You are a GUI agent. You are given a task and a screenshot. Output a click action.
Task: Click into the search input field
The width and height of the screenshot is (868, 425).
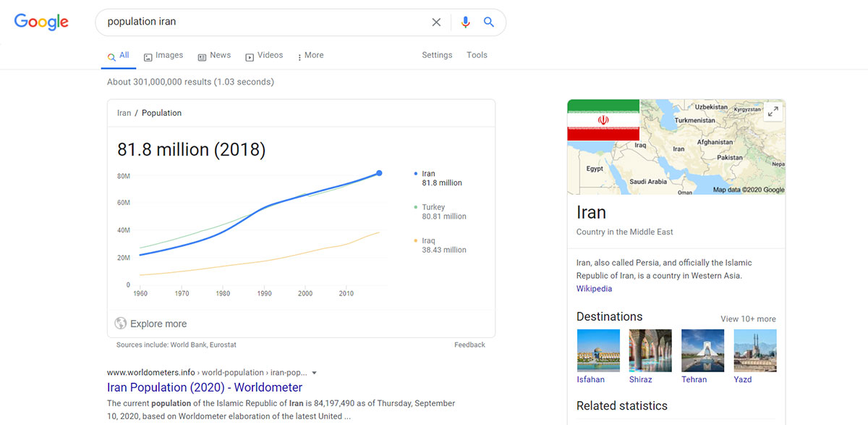tap(260, 22)
